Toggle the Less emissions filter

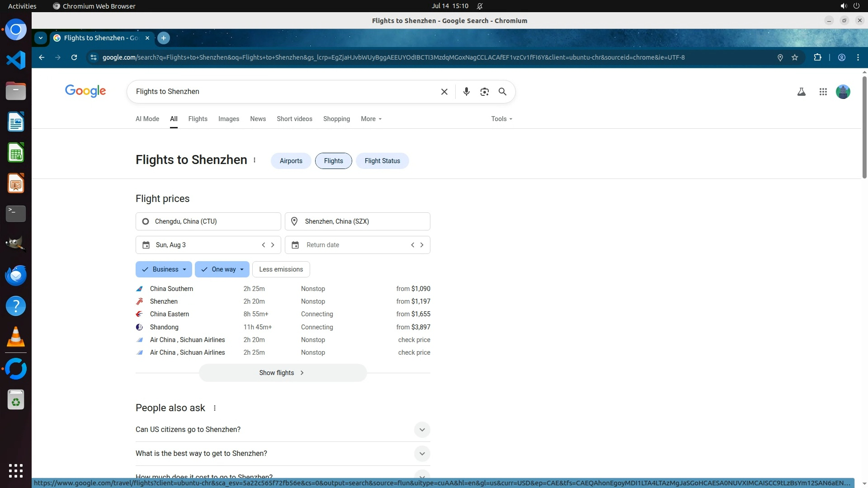tap(281, 269)
